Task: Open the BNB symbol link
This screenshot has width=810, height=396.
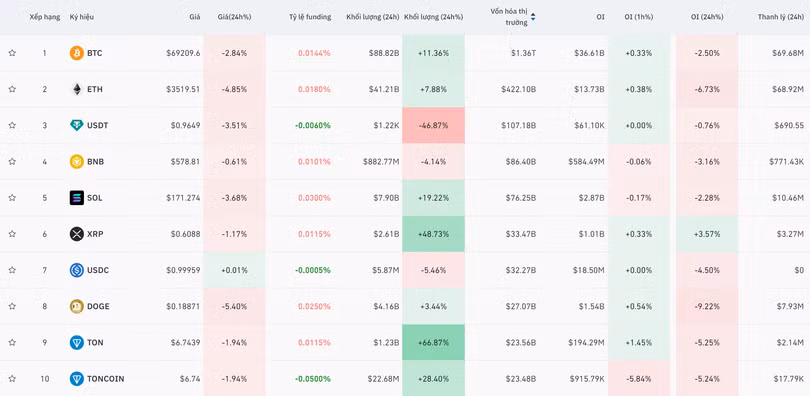Action: tap(95, 161)
